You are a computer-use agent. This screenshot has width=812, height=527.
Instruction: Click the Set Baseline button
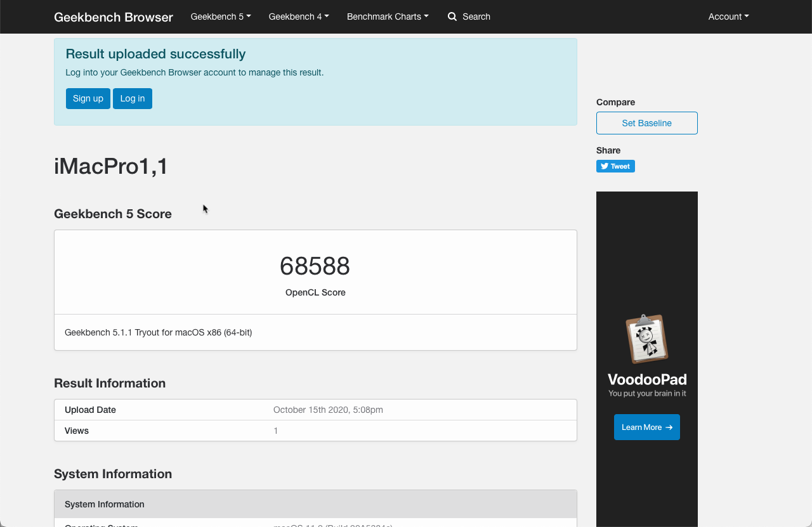[x=647, y=123]
